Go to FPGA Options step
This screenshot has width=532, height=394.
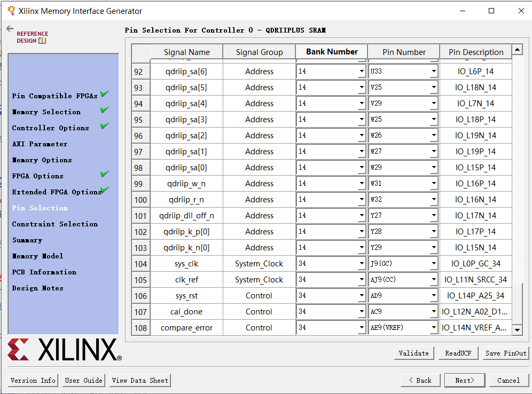pos(38,176)
